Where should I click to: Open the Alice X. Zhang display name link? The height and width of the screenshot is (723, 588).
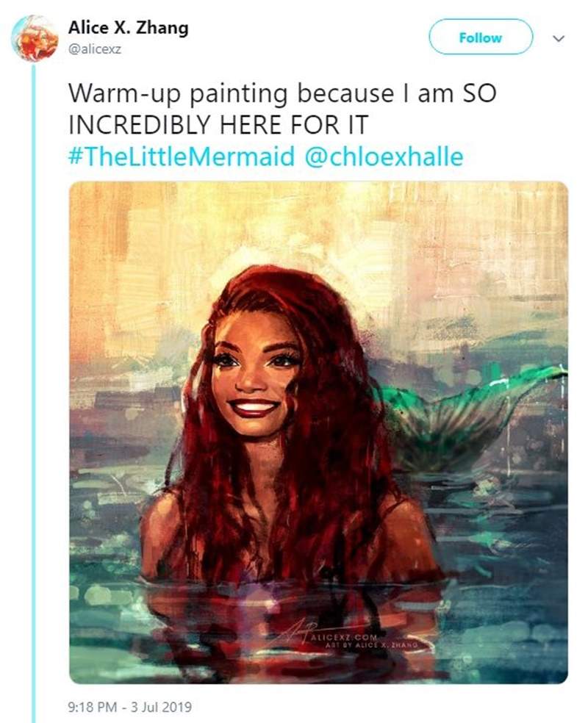[128, 28]
